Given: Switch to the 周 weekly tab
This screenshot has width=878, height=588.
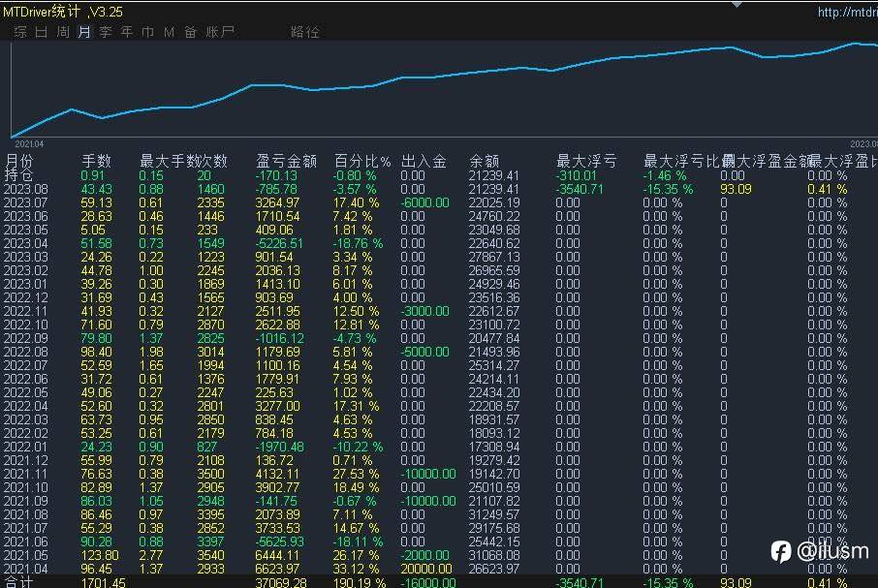Looking at the screenshot, I should click(x=63, y=32).
